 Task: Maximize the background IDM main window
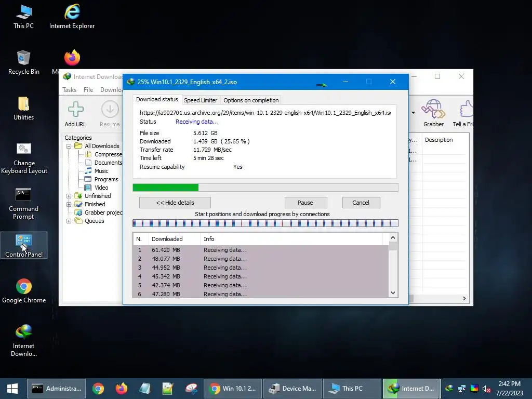pyautogui.click(x=437, y=77)
